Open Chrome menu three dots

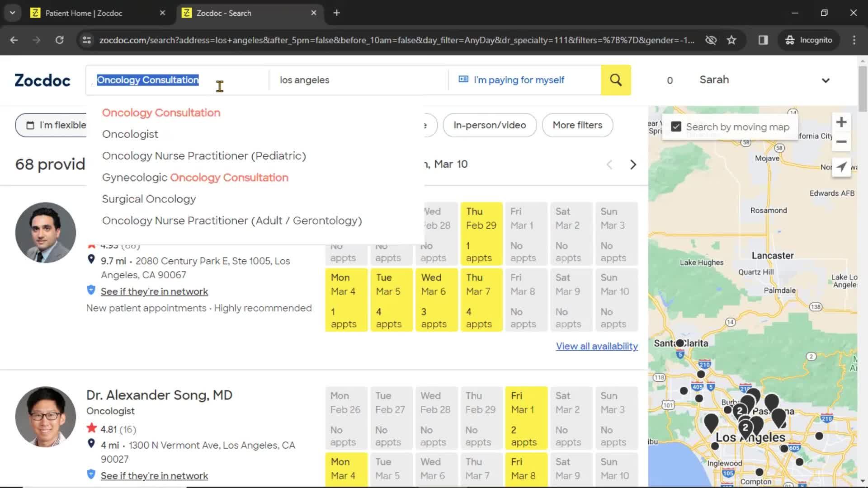coord(854,40)
